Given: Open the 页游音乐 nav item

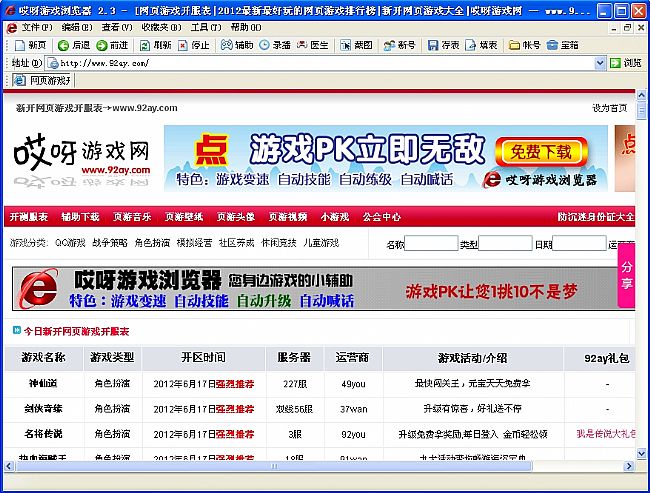Looking at the screenshot, I should coord(132,217).
